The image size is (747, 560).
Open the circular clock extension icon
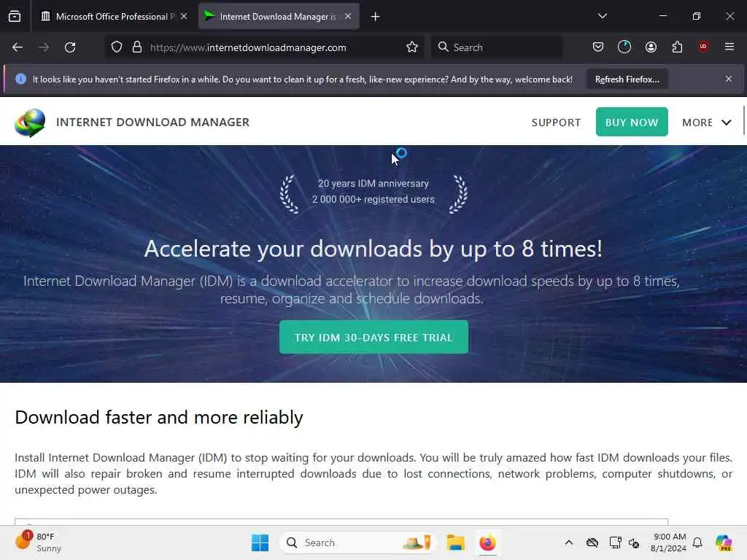click(624, 47)
